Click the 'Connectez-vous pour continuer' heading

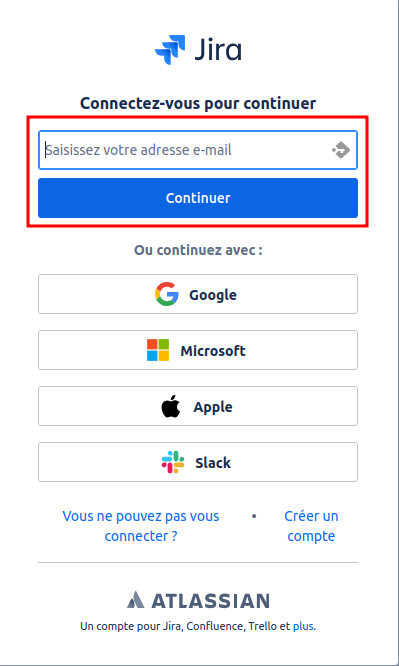[x=198, y=103]
